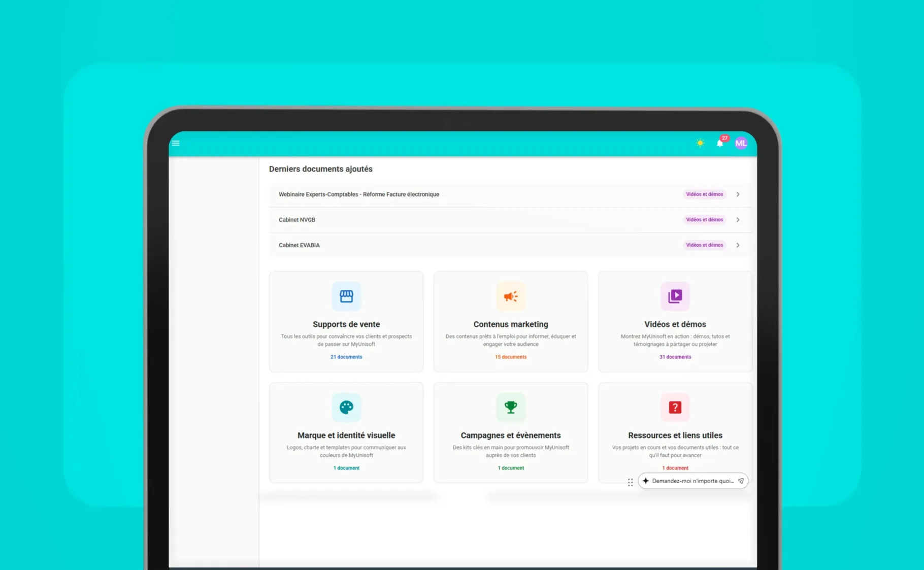
Task: Open the Contenus marketing category title
Action: click(x=511, y=324)
